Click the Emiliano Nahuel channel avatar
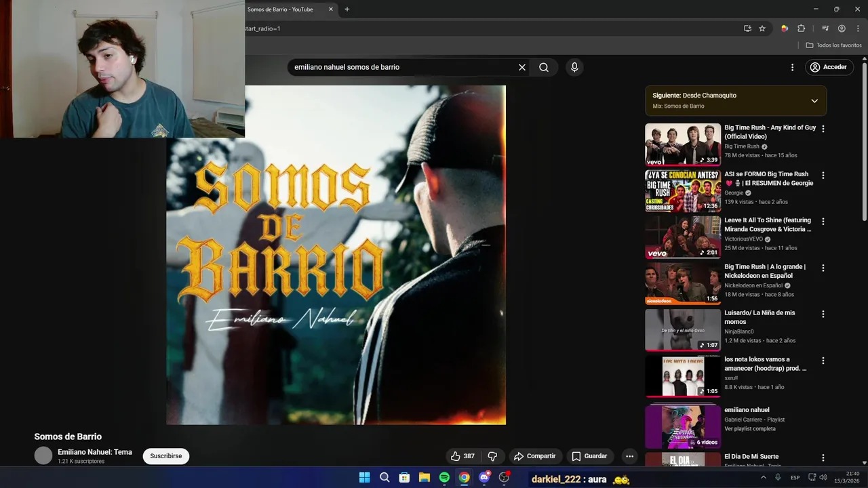The height and width of the screenshot is (488, 868). (x=43, y=455)
